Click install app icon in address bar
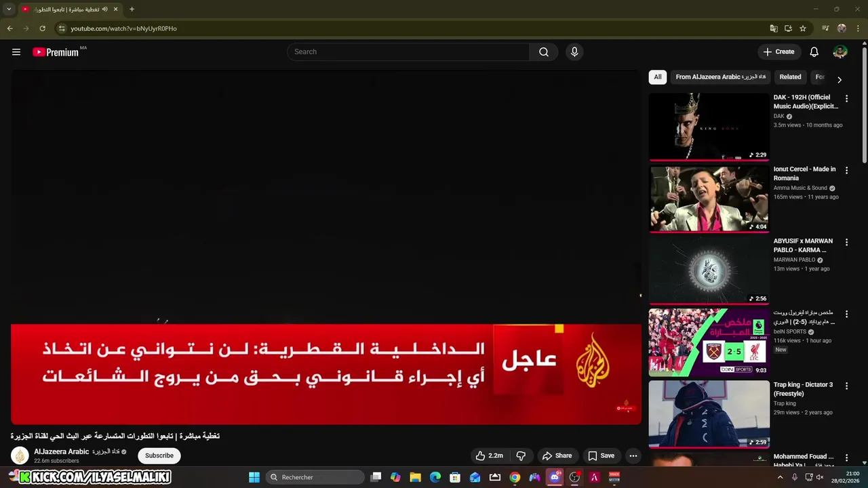Screen dimensions: 868x488 tap(788, 28)
